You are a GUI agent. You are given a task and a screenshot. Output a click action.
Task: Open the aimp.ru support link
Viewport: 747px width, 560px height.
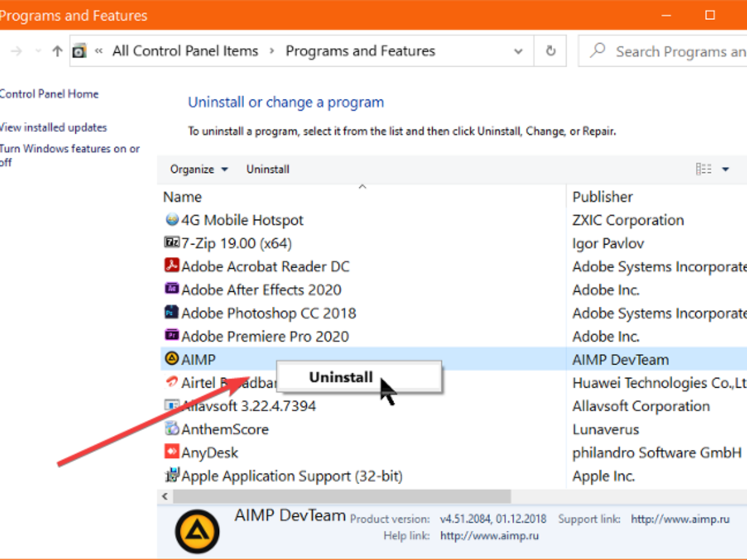tap(679, 519)
